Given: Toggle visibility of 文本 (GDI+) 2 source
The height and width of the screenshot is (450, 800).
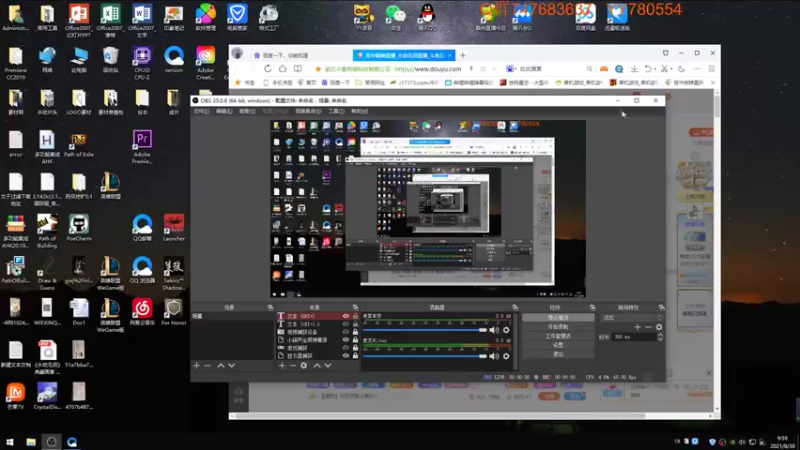Looking at the screenshot, I should [x=346, y=324].
